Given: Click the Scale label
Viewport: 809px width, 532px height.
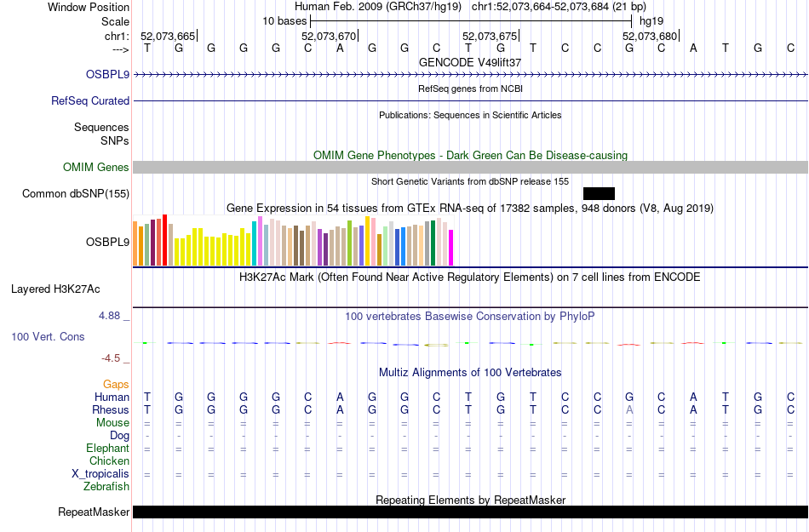Looking at the screenshot, I should [x=115, y=21].
